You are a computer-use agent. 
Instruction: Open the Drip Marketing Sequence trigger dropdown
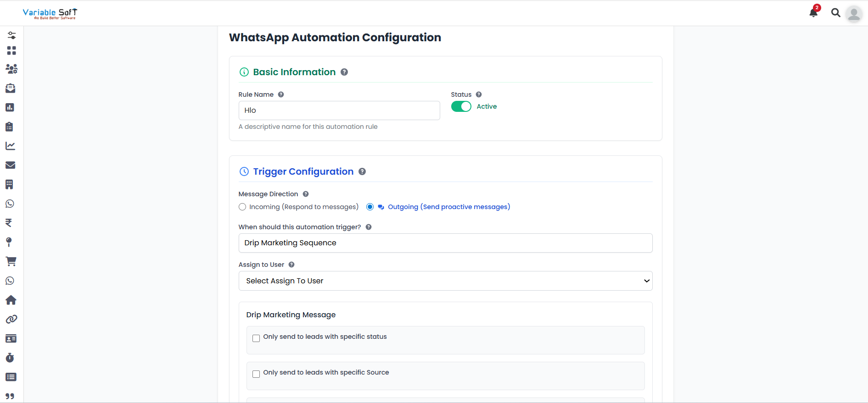445,243
